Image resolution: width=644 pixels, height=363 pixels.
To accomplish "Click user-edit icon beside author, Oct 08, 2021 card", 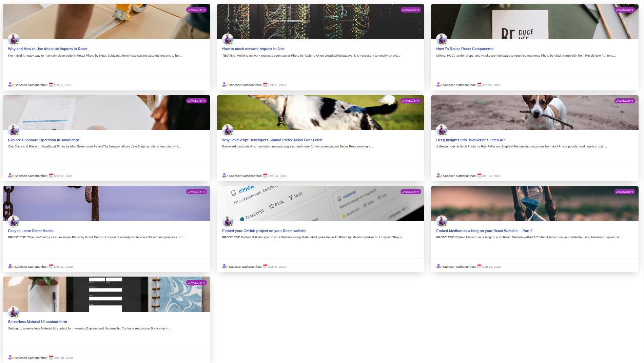I will coord(11,85).
